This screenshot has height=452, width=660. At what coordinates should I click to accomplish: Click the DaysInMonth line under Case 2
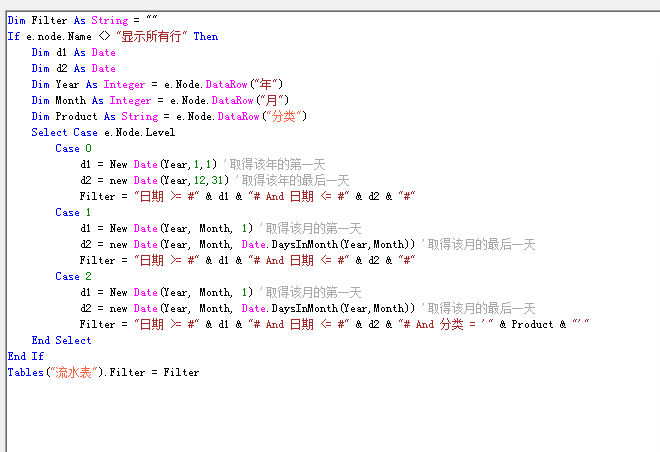pyautogui.click(x=307, y=308)
